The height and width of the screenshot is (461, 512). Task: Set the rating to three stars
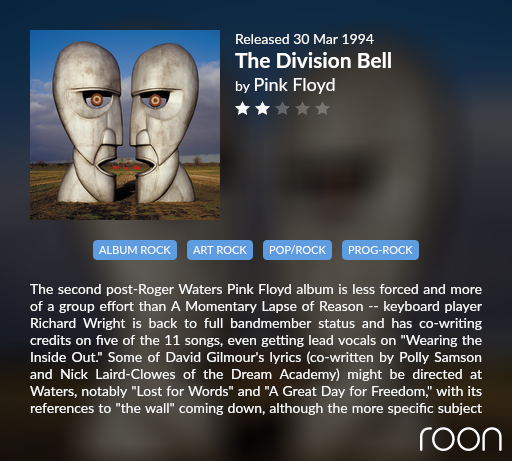(x=282, y=109)
